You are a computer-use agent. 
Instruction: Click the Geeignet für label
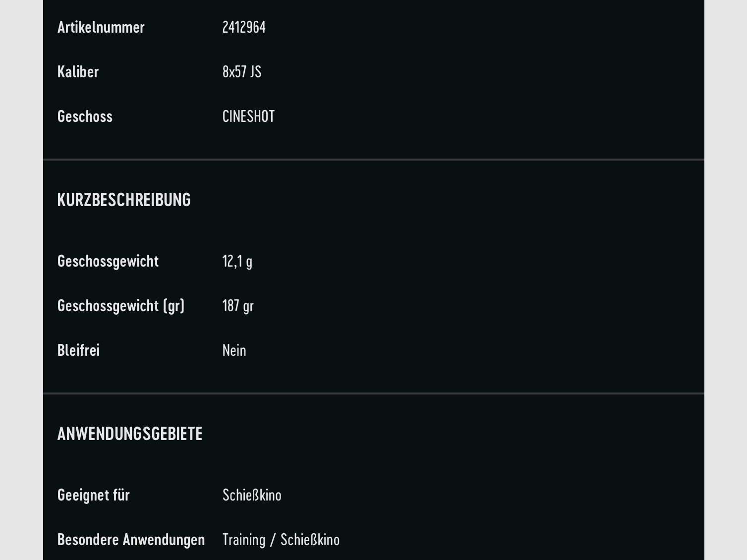(x=93, y=495)
